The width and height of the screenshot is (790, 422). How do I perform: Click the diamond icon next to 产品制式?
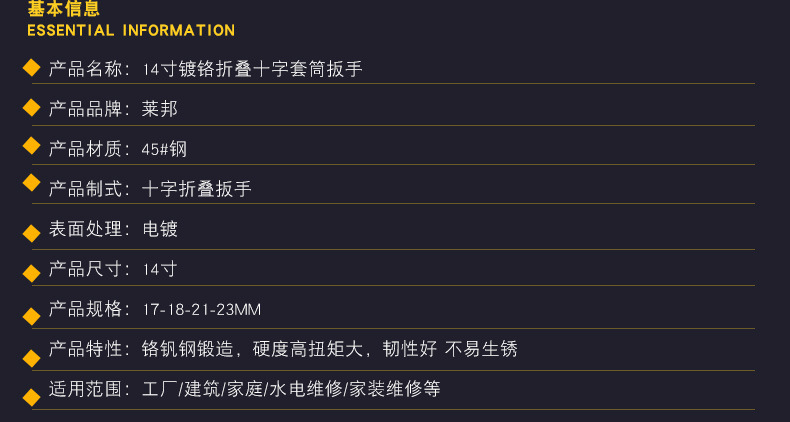click(x=32, y=183)
